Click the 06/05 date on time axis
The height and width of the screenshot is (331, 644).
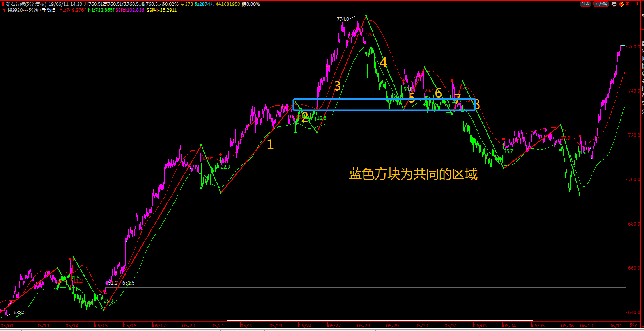[x=538, y=326]
